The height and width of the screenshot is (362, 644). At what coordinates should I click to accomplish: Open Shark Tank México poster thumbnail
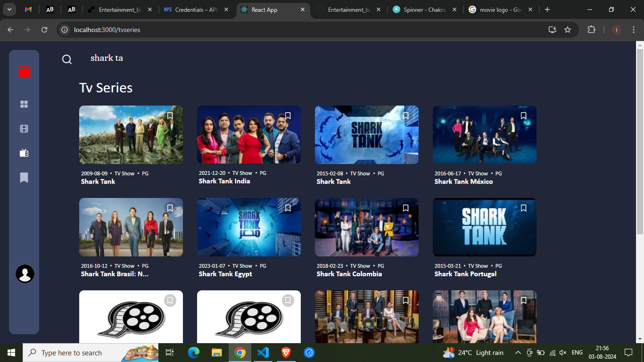click(x=485, y=135)
